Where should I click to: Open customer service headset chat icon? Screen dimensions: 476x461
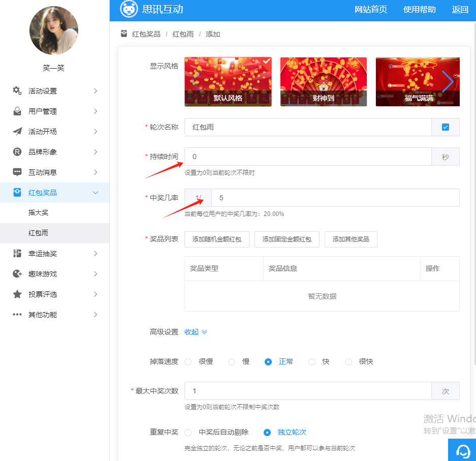pos(463,451)
